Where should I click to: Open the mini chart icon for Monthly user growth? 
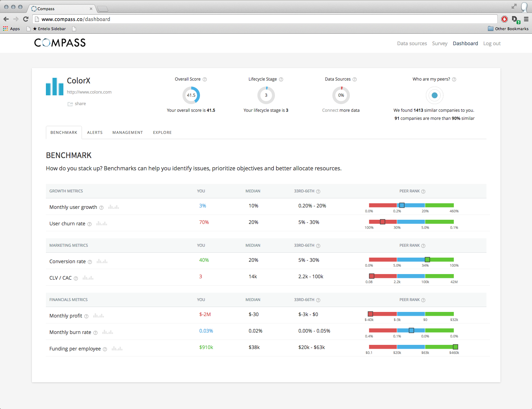tap(113, 207)
